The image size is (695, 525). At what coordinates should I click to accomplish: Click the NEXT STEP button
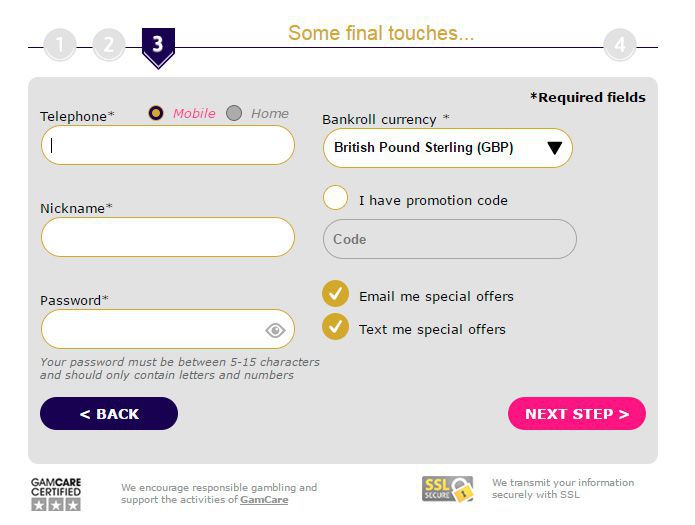[x=577, y=414]
